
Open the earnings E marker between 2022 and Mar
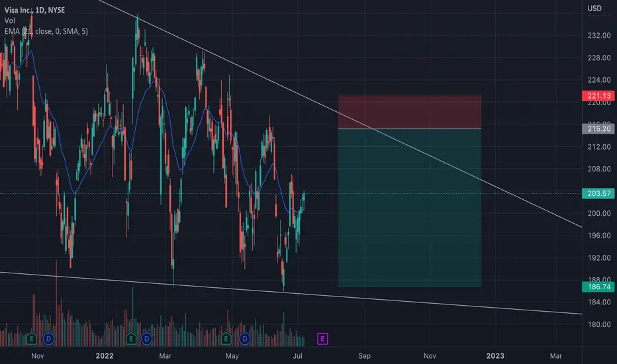click(x=131, y=338)
